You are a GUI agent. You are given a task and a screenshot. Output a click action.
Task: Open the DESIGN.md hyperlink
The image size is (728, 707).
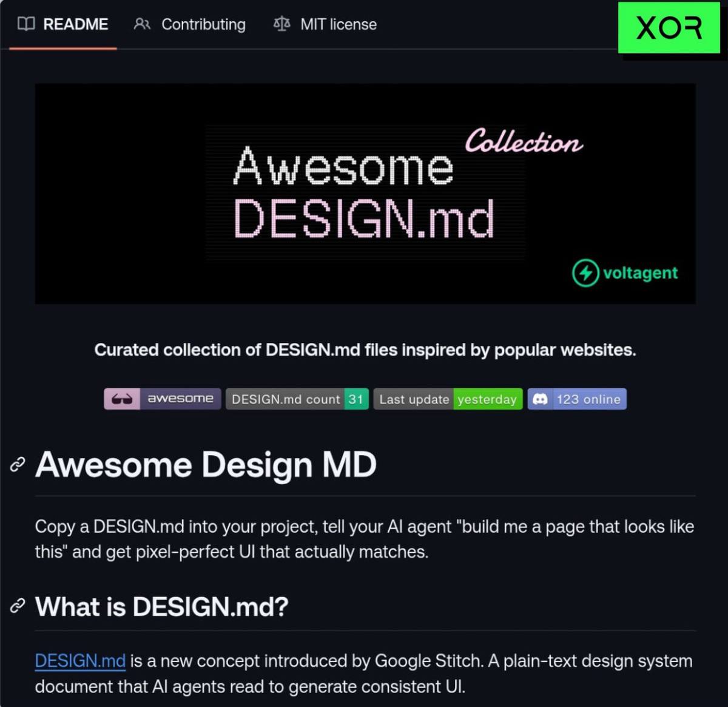point(80,660)
